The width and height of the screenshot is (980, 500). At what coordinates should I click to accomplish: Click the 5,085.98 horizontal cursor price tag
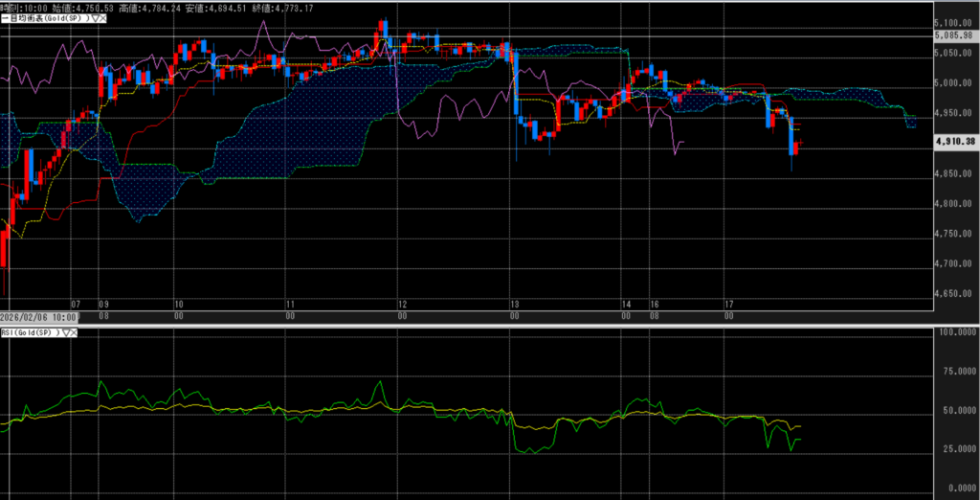point(953,35)
